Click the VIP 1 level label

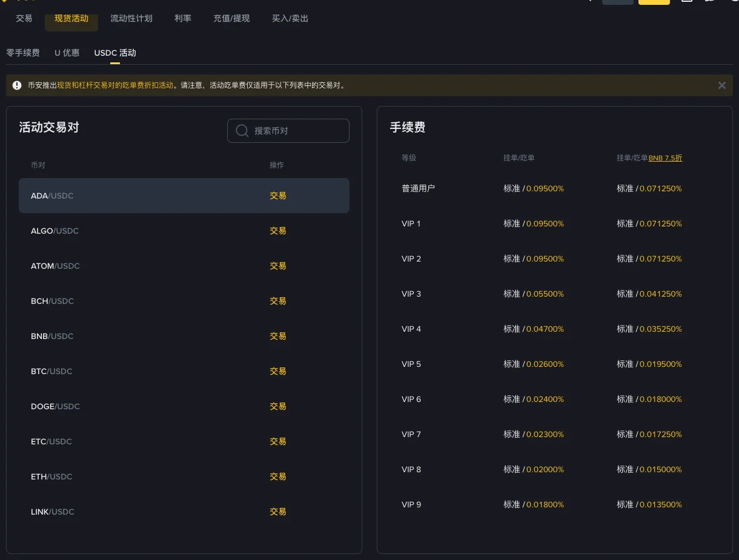[411, 223]
